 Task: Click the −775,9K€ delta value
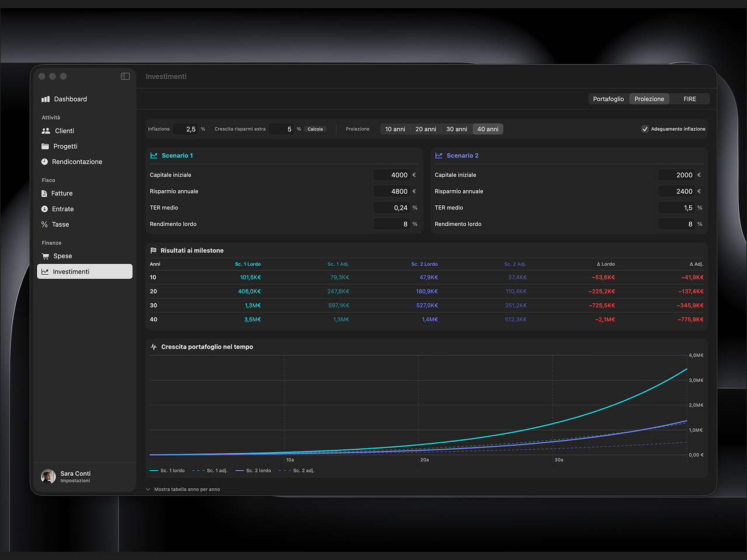690,320
